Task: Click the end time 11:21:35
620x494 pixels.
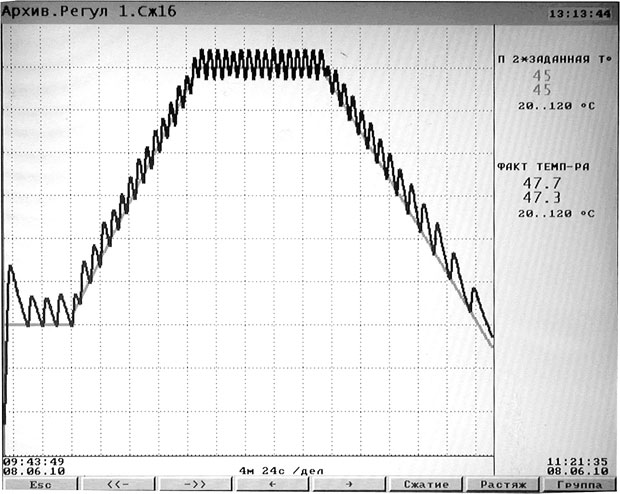Action: click(578, 462)
